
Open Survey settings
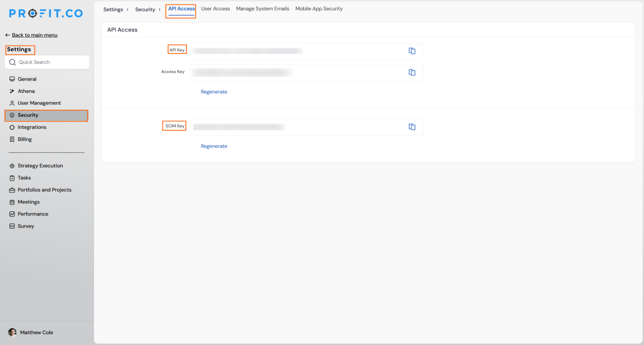tap(26, 226)
